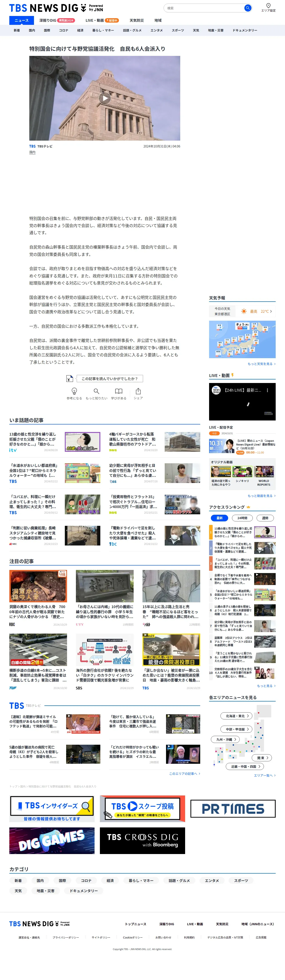Open the エリア設定 location pin icon
Screen dimensions: 285x980
click(x=268, y=6)
